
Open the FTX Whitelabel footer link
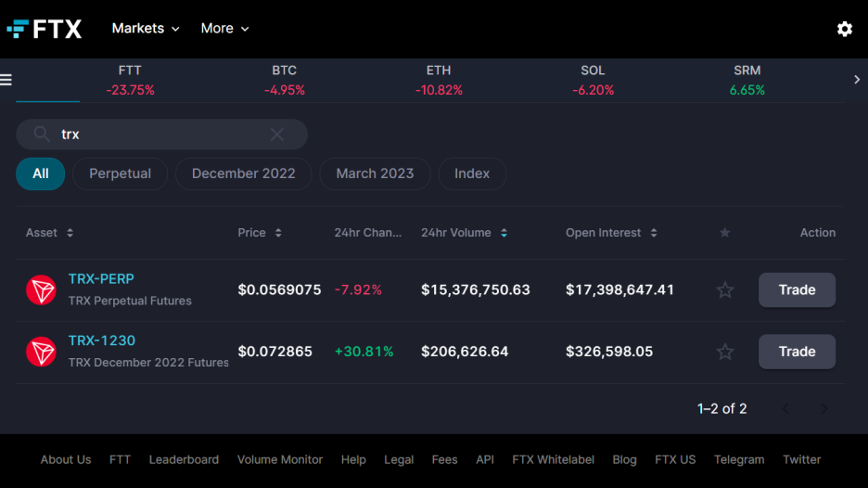(x=553, y=460)
